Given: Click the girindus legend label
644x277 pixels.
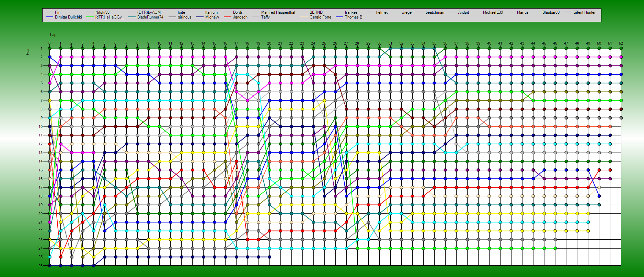Looking at the screenshot, I should pyautogui.click(x=185, y=17).
